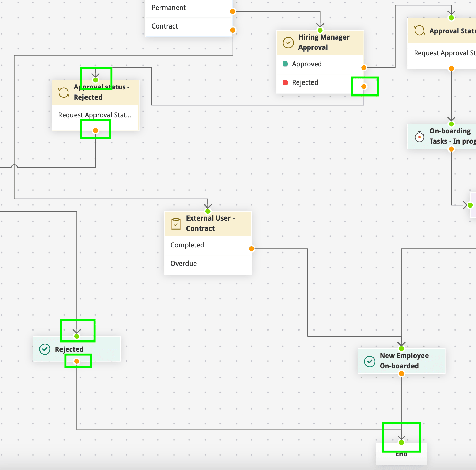Image resolution: width=476 pixels, height=470 pixels.
Task: Click the orange output port of Completed row
Action: 251,249
